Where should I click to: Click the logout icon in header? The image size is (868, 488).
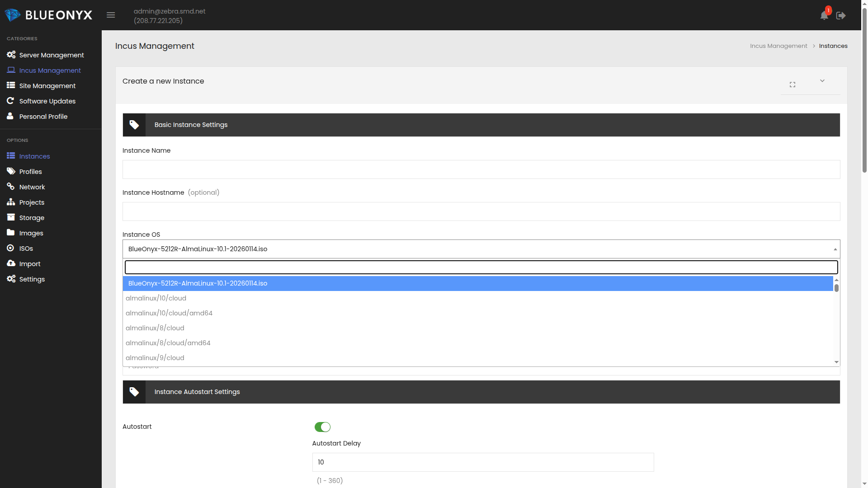click(x=841, y=16)
